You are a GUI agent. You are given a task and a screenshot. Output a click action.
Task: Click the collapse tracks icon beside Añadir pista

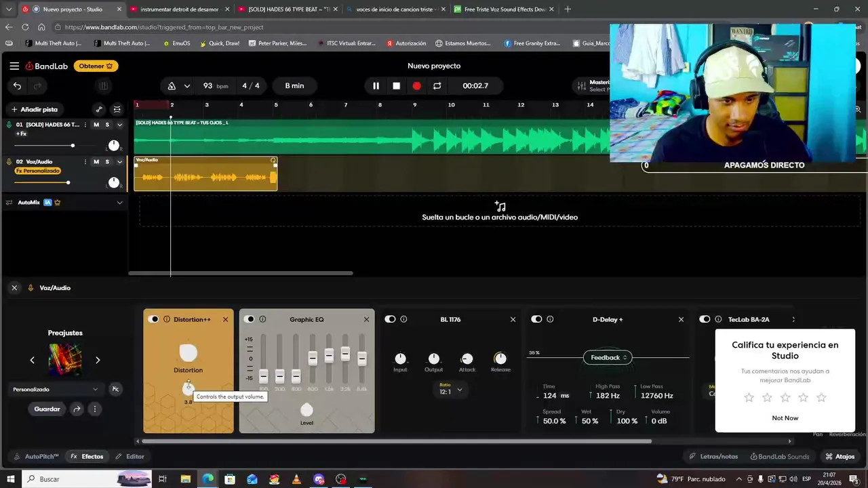(117, 109)
